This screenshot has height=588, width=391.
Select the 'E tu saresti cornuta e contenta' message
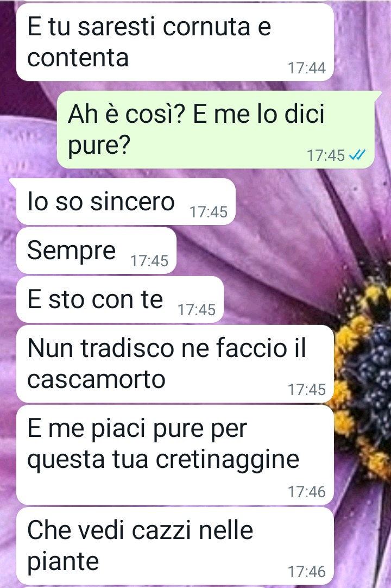[175, 42]
